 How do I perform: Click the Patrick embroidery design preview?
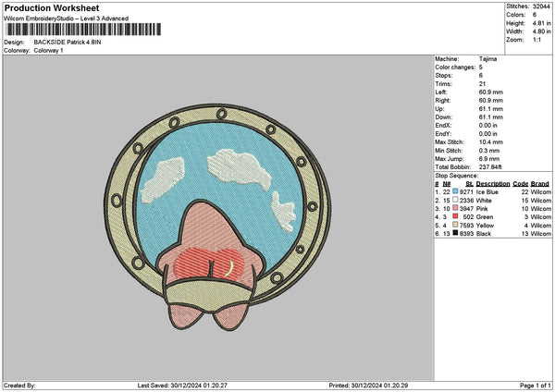pyautogui.click(x=217, y=217)
